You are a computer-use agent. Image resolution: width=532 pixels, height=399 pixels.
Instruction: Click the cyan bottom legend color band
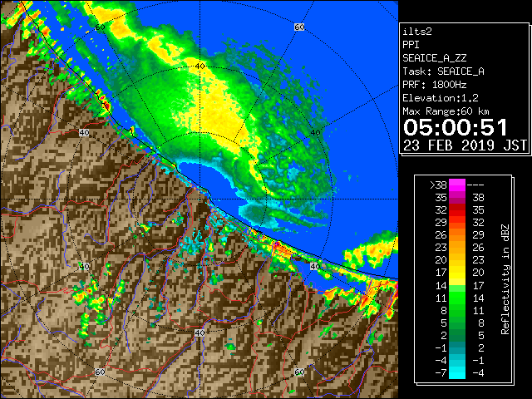pos(457,373)
